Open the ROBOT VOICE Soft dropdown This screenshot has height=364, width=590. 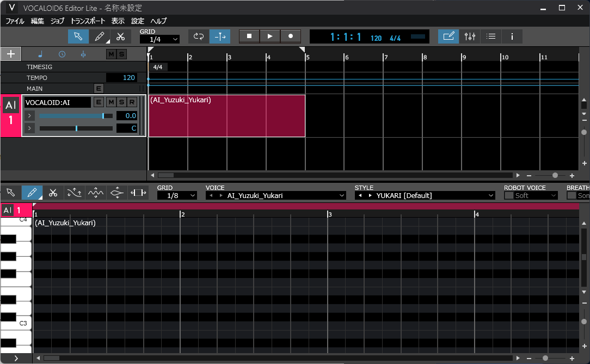coord(536,195)
